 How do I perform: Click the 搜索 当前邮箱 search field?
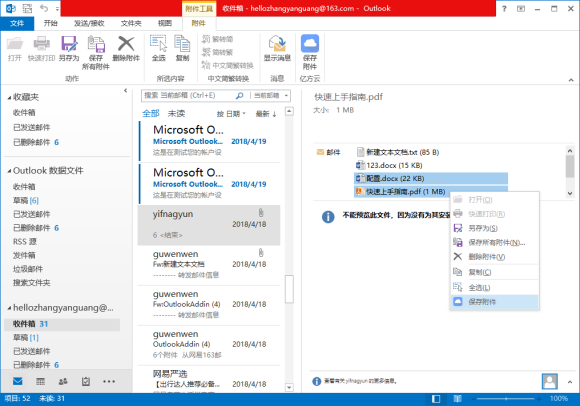189,95
